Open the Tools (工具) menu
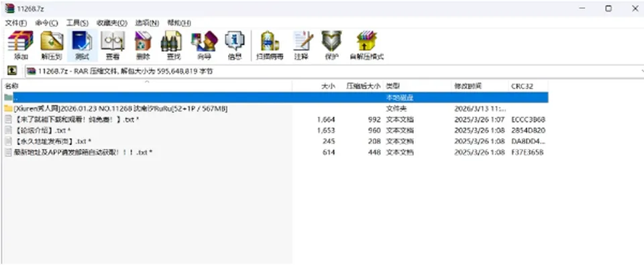This screenshot has width=644, height=265. 77,23
